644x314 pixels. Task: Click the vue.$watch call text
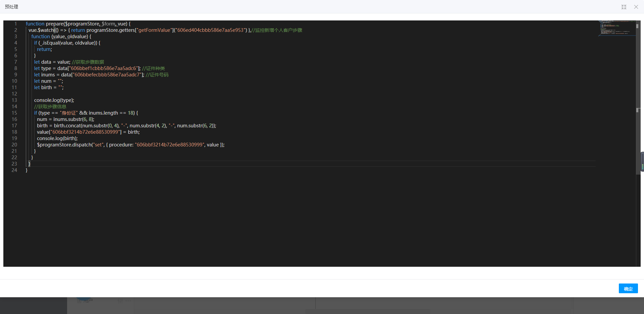pos(41,30)
